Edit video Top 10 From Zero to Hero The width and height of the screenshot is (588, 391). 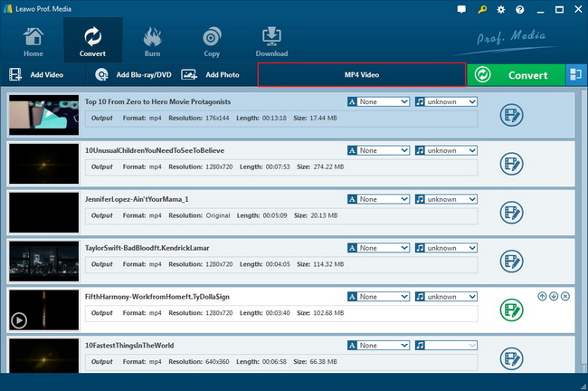tap(511, 115)
